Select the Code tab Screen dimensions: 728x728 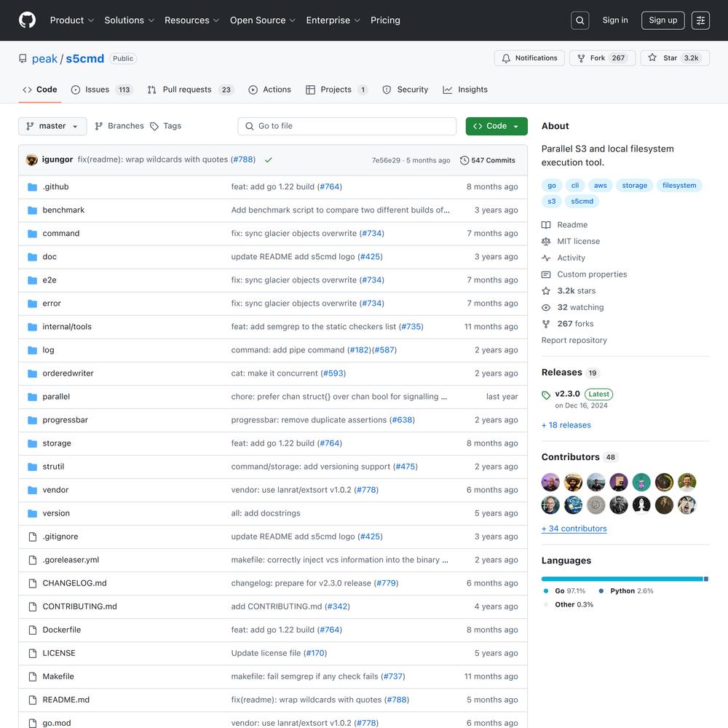[x=40, y=90]
